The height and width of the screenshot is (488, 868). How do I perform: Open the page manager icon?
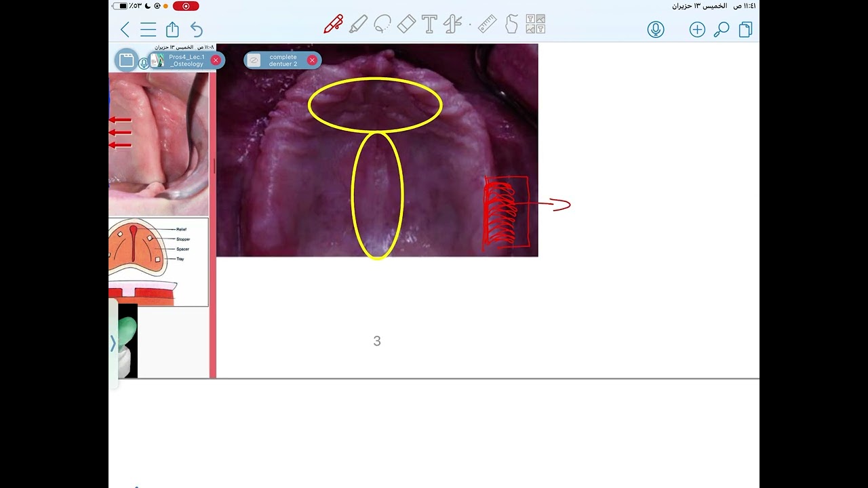coord(746,29)
